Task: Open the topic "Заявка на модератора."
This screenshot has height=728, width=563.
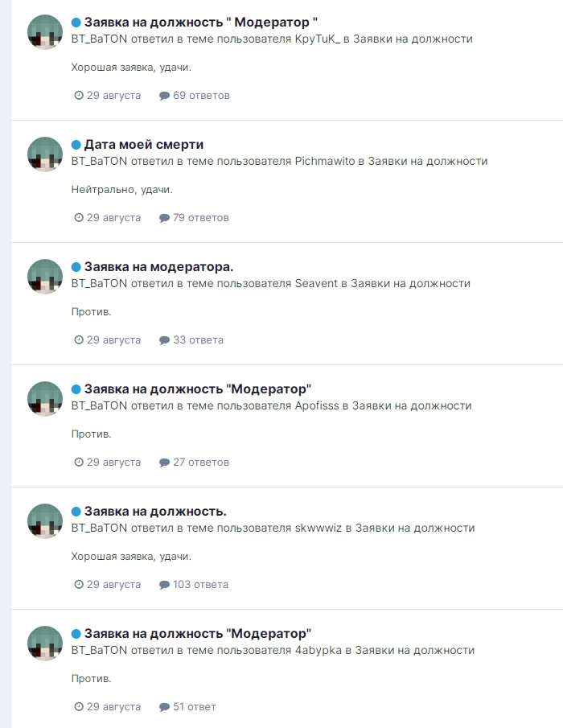Action: pyautogui.click(x=158, y=267)
